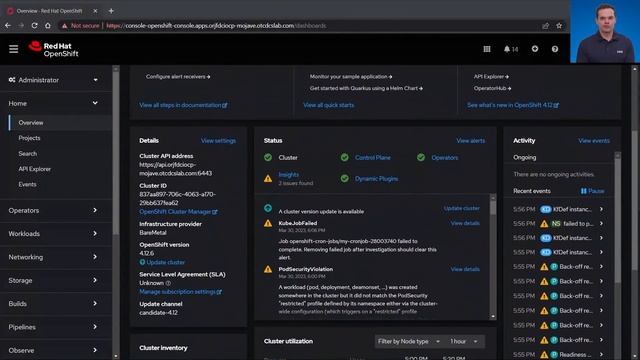The width and height of the screenshot is (640, 360).
Task: Click Update cluster link beside version alert
Action: (462, 208)
